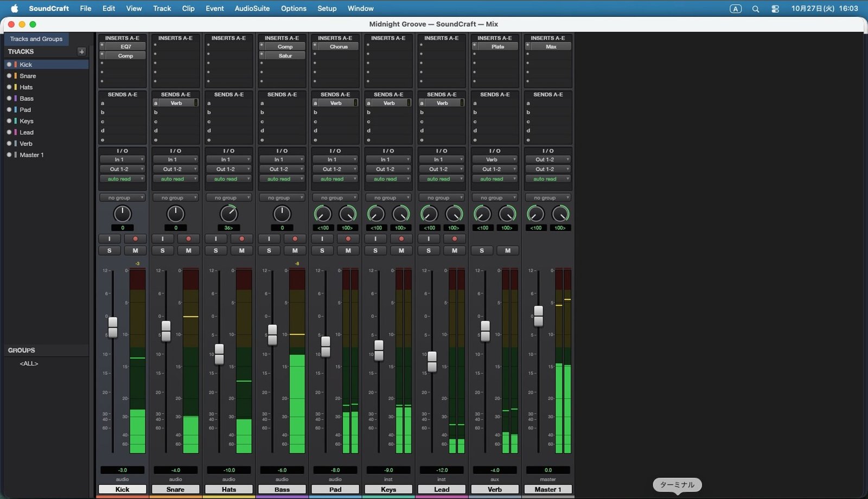Record-arm the Lead channel
Viewport: 868px width, 499px height.
click(454, 239)
